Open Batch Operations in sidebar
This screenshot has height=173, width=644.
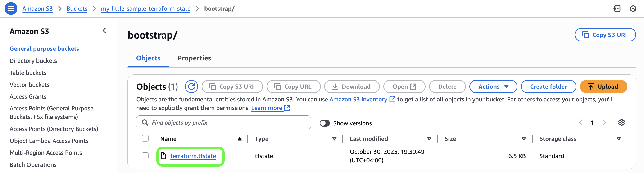click(33, 165)
